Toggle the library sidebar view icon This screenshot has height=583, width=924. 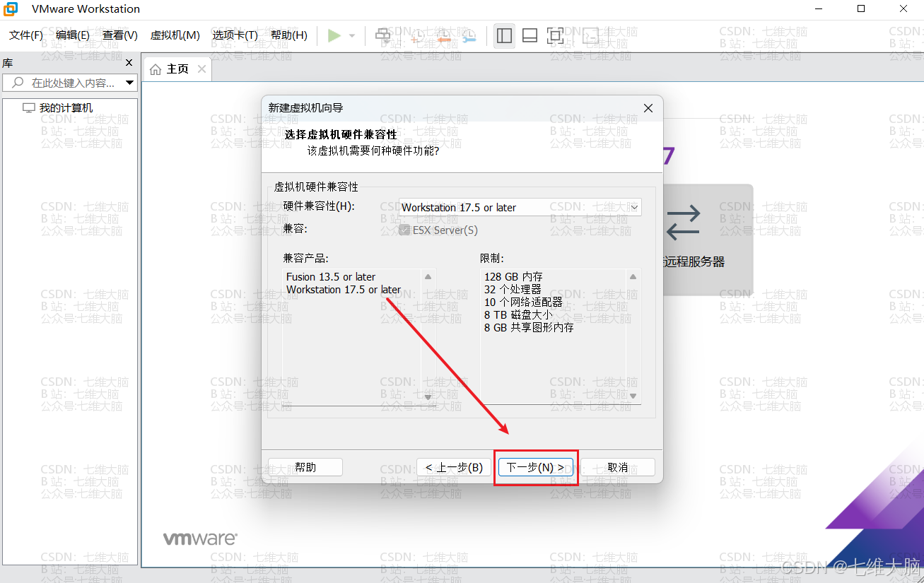[x=504, y=35]
